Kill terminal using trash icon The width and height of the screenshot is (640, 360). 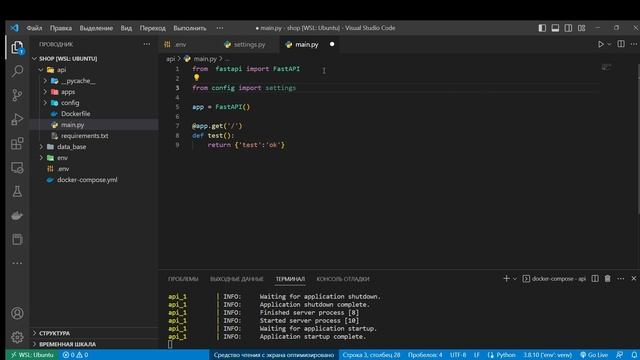pyautogui.click(x=608, y=278)
